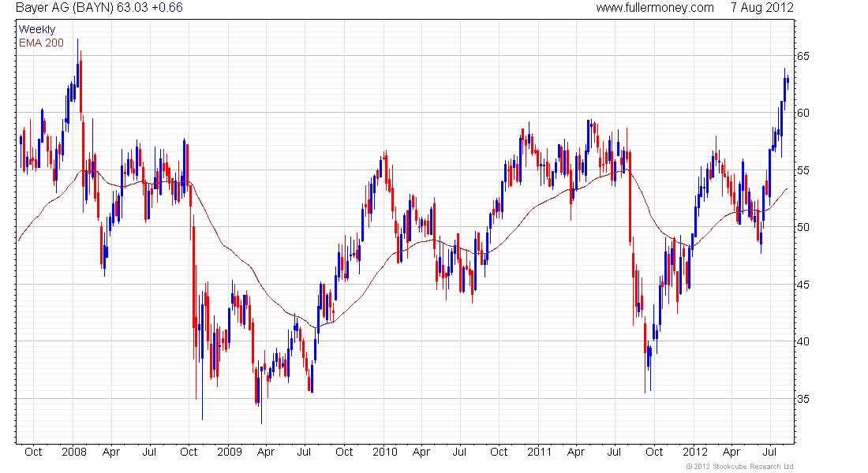This screenshot has height=473, width=868.
Task: Click the 'Apr' label following 2008
Action: tap(111, 452)
